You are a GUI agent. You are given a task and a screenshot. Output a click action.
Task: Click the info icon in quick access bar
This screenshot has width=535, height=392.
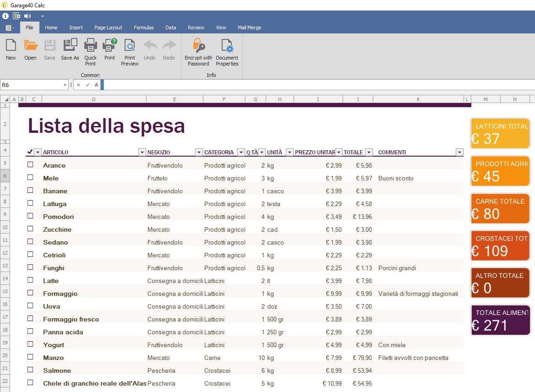click(5, 16)
